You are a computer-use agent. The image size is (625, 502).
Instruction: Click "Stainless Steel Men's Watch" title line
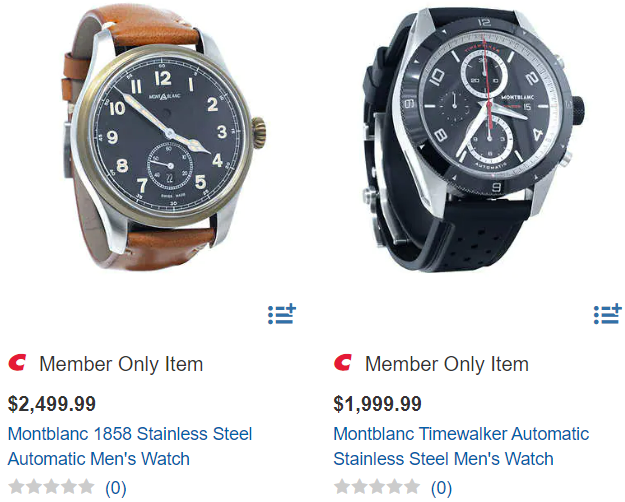443,459
